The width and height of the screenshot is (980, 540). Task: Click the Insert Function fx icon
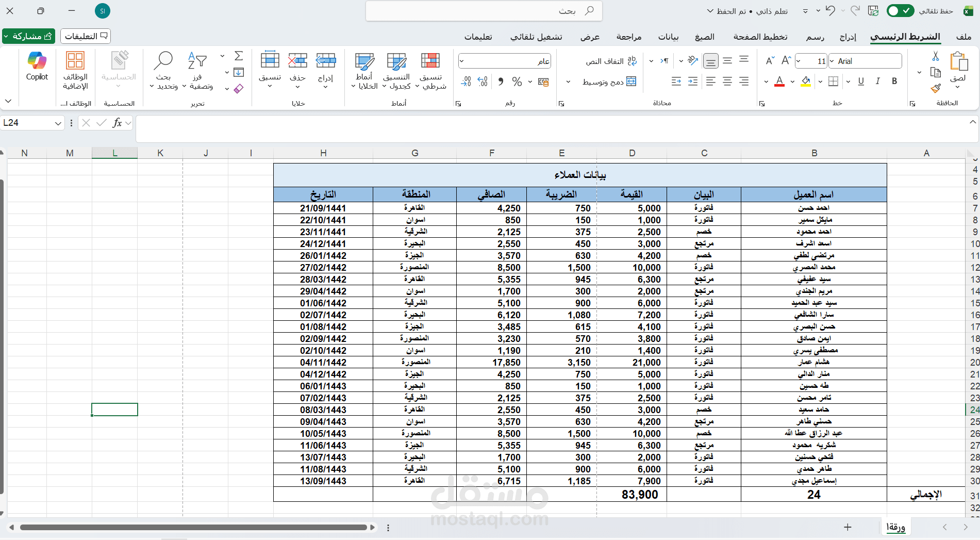coord(118,123)
